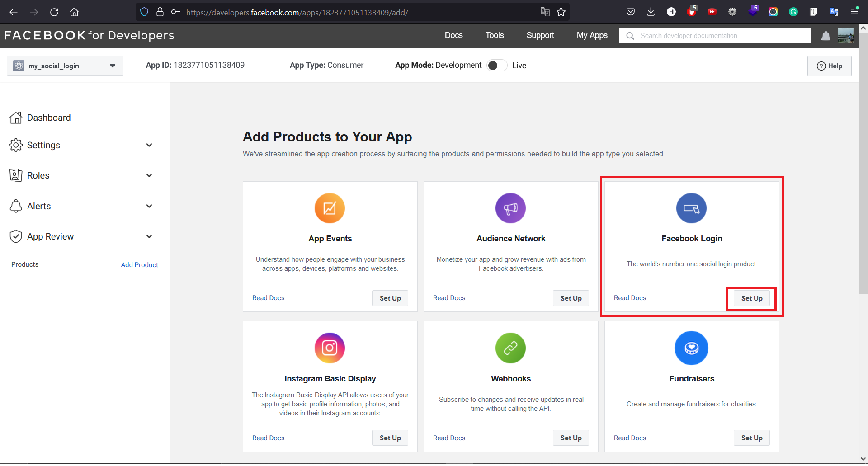Viewport: 868px width, 466px height.
Task: Click the Instagram Basic Display icon
Action: (330, 348)
